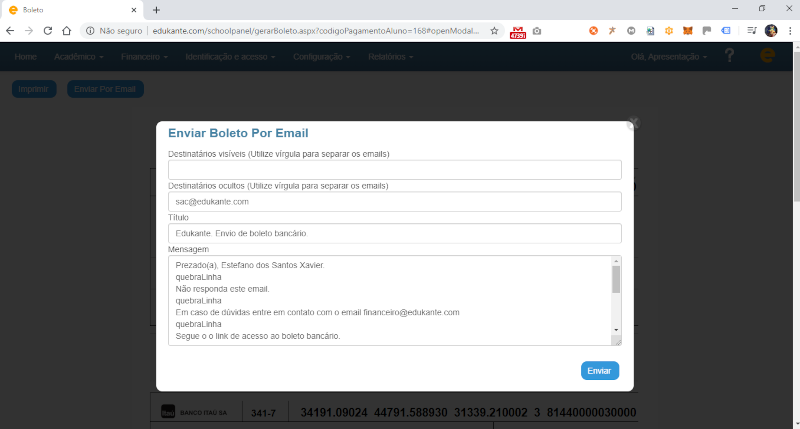Click the boleto barcode number line 34191.09024
The width and height of the screenshot is (800, 429).
tap(468, 412)
